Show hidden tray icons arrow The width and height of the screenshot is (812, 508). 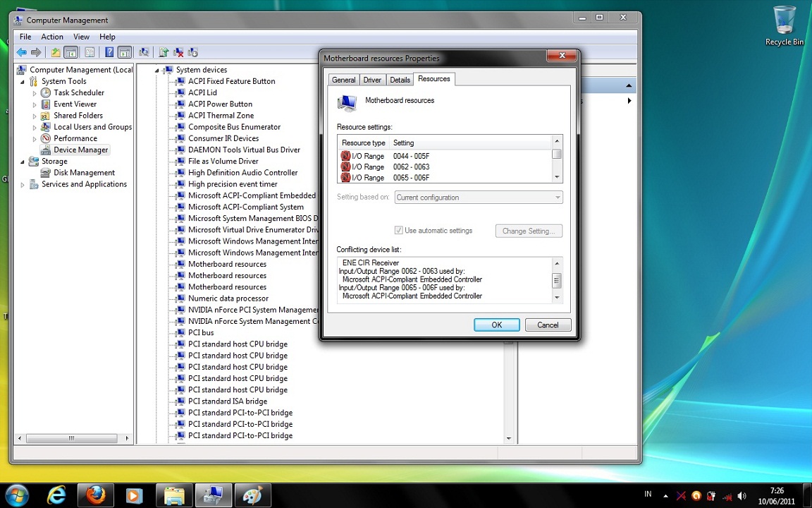pyautogui.click(x=665, y=496)
